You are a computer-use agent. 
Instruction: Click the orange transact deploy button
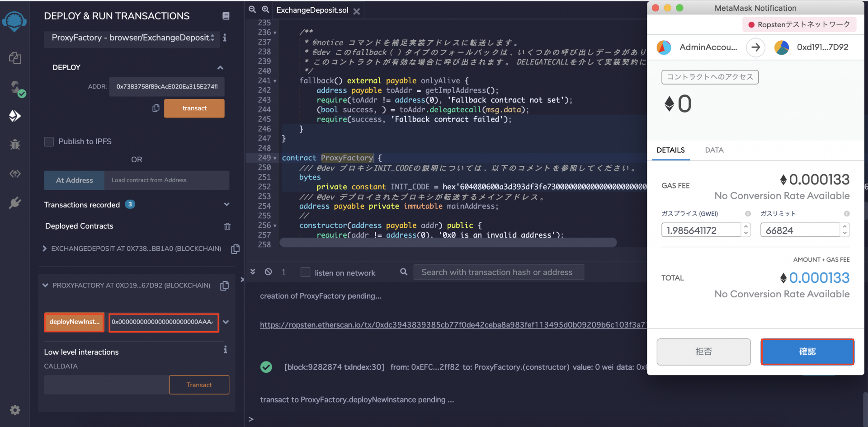(194, 108)
